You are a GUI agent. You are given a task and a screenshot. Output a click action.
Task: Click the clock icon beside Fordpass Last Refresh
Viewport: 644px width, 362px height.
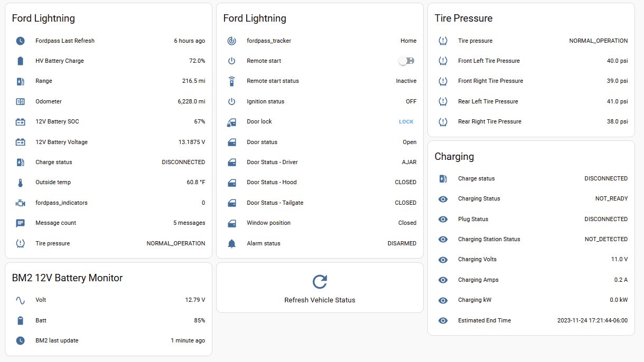coord(20,41)
